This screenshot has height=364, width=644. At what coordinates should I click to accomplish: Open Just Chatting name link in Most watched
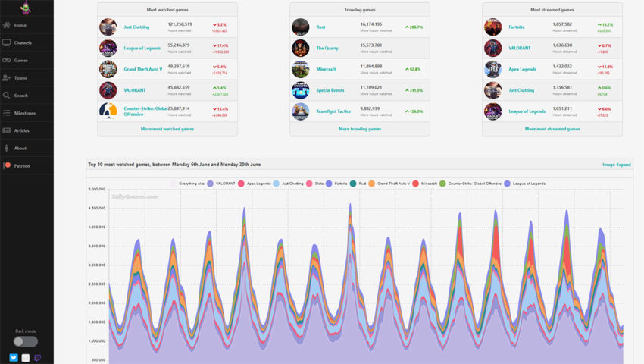136,27
